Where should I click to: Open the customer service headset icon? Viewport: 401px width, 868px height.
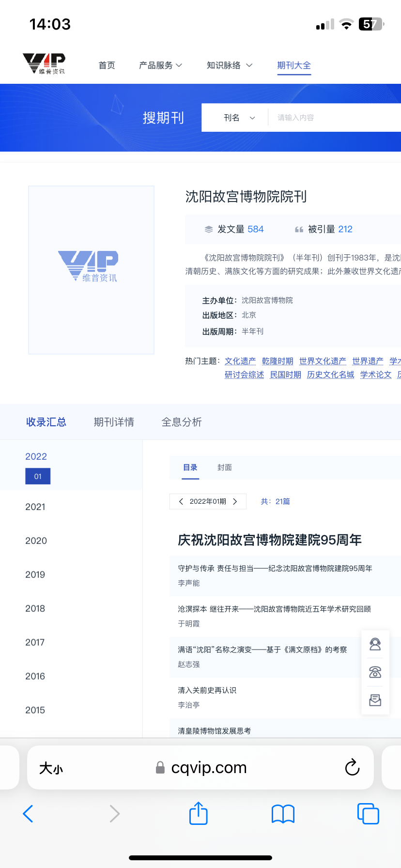pos(375,644)
